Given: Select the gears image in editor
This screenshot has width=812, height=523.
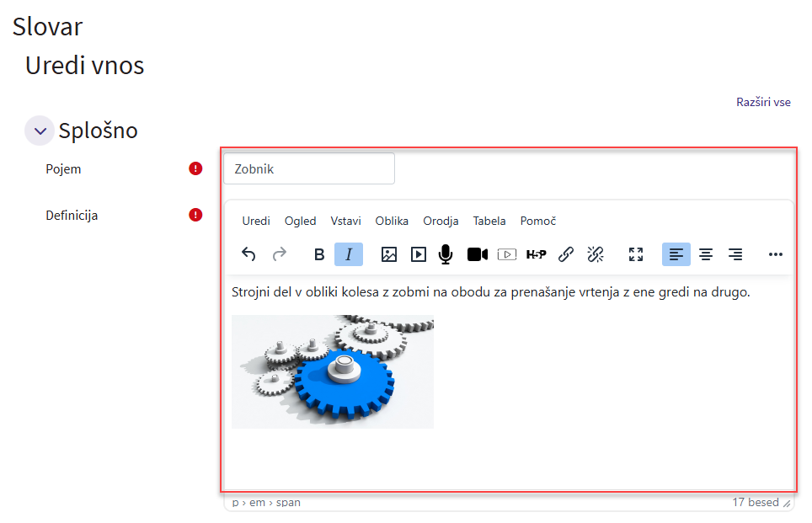Looking at the screenshot, I should (333, 371).
